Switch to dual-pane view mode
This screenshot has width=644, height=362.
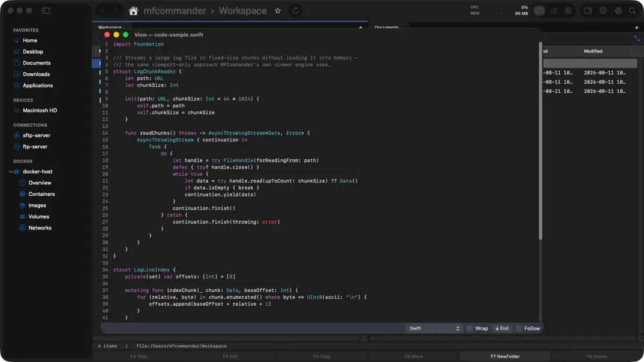point(539,11)
